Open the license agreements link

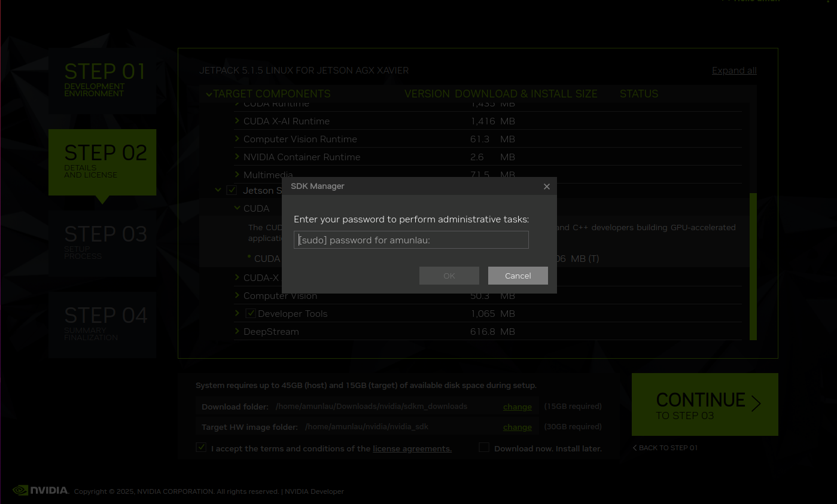[x=412, y=448]
